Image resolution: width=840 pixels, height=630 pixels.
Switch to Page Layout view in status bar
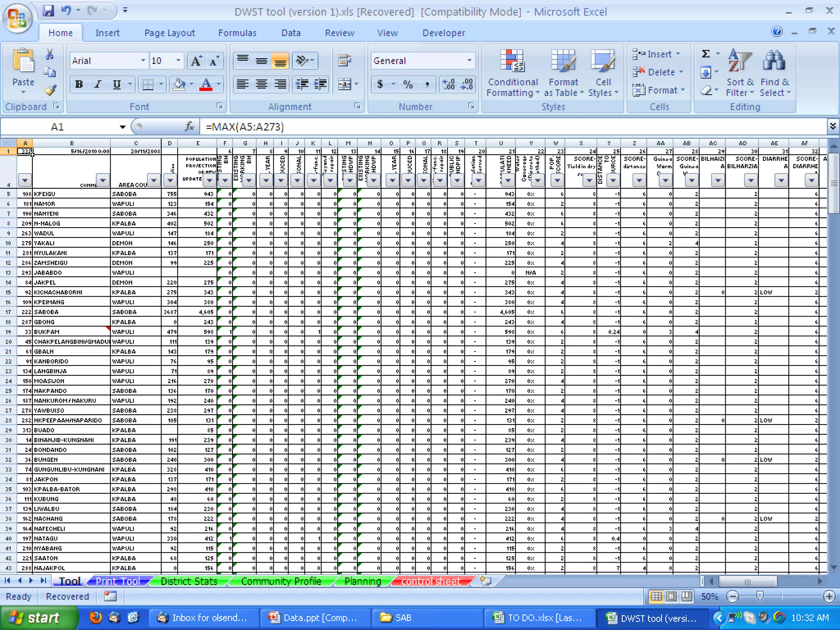click(671, 596)
